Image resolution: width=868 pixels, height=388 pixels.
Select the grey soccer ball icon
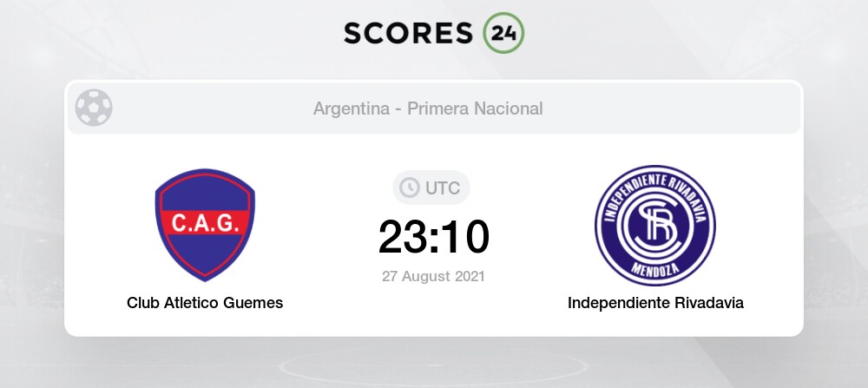click(94, 108)
